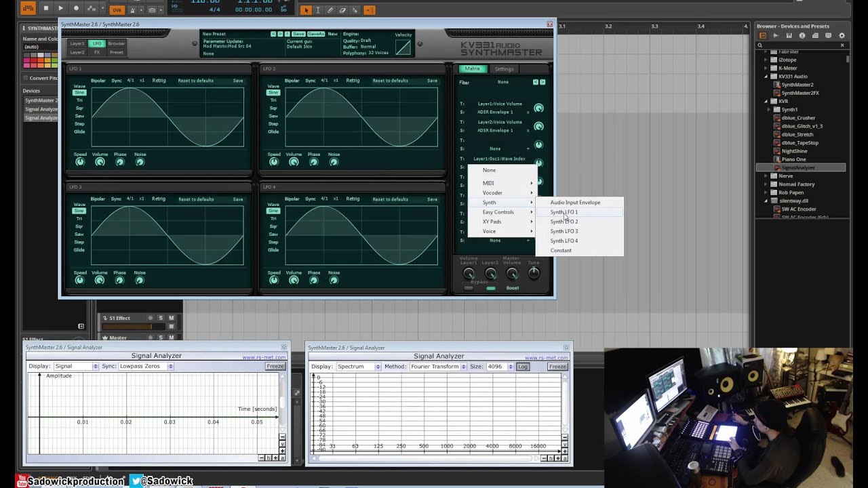Expand the iZotope folder

(766, 60)
